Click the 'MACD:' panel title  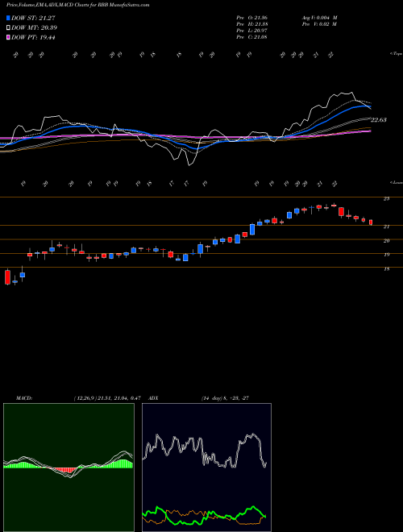[23, 398]
